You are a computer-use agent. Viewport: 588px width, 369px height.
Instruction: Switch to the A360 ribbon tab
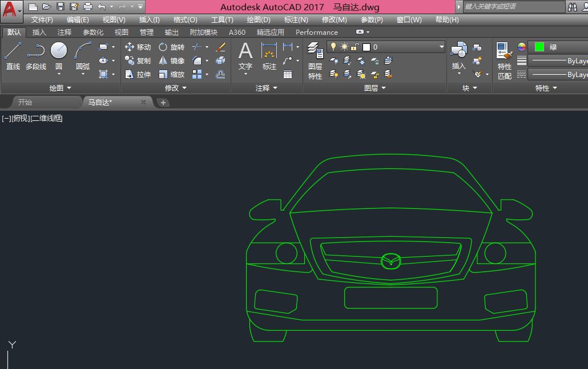pyautogui.click(x=237, y=32)
